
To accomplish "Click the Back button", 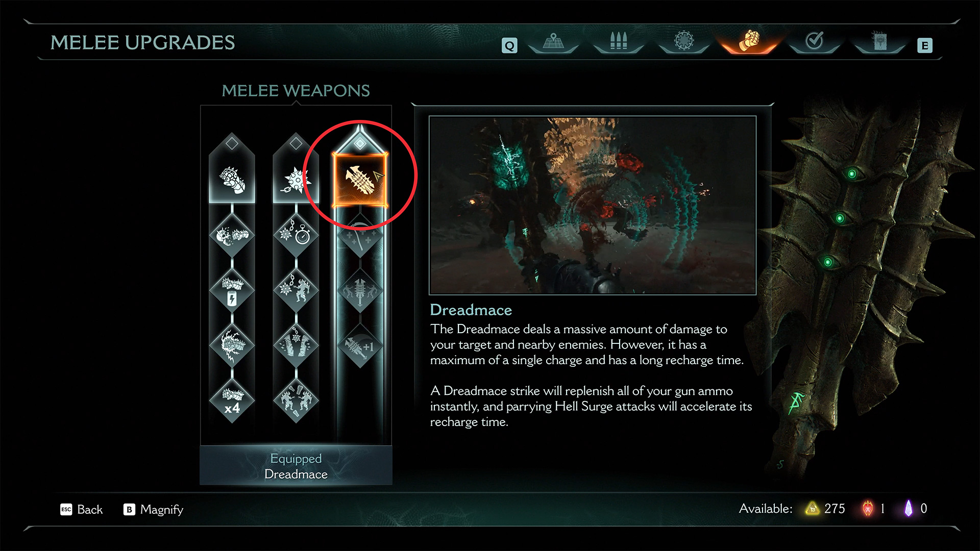I will 82,509.
